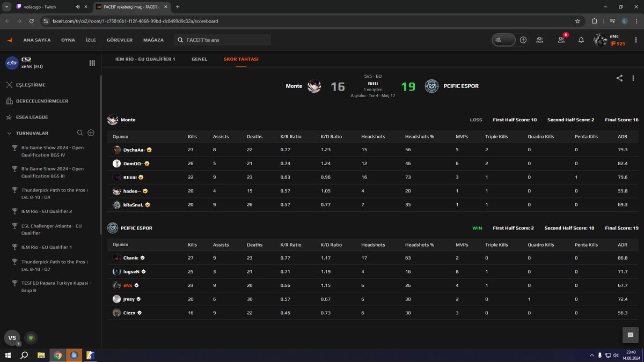This screenshot has height=362, width=644.
Task: Open the Blu Game Show 2024 BGS III tournament
Action: point(53,172)
